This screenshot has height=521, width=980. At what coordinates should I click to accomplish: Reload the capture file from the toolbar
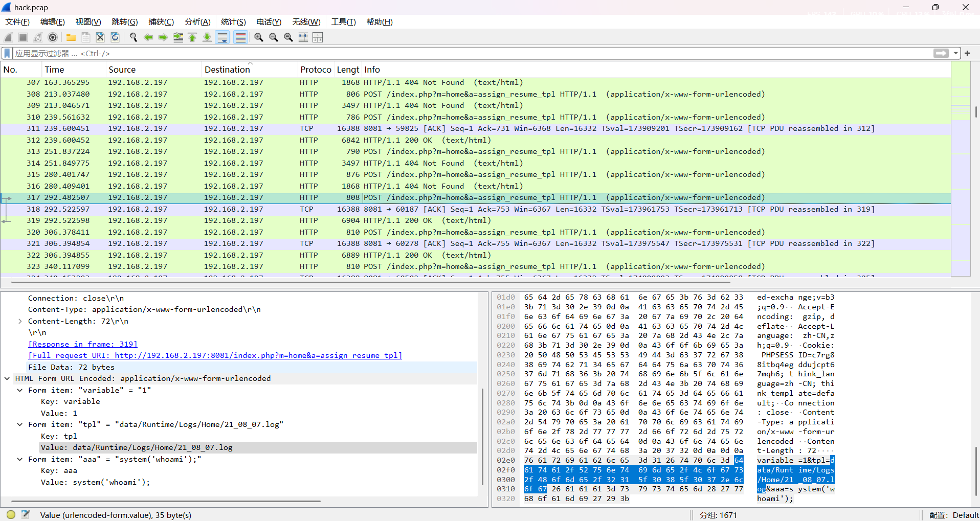point(115,37)
